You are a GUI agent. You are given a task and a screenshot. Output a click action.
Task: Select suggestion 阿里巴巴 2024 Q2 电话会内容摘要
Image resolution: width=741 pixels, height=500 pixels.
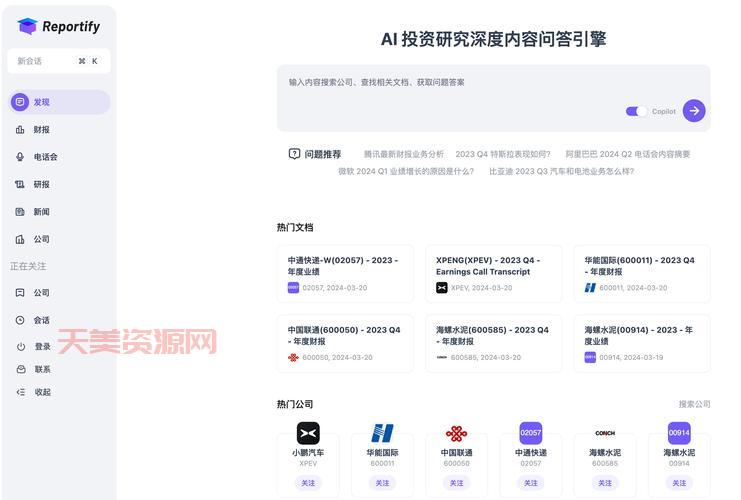click(628, 154)
